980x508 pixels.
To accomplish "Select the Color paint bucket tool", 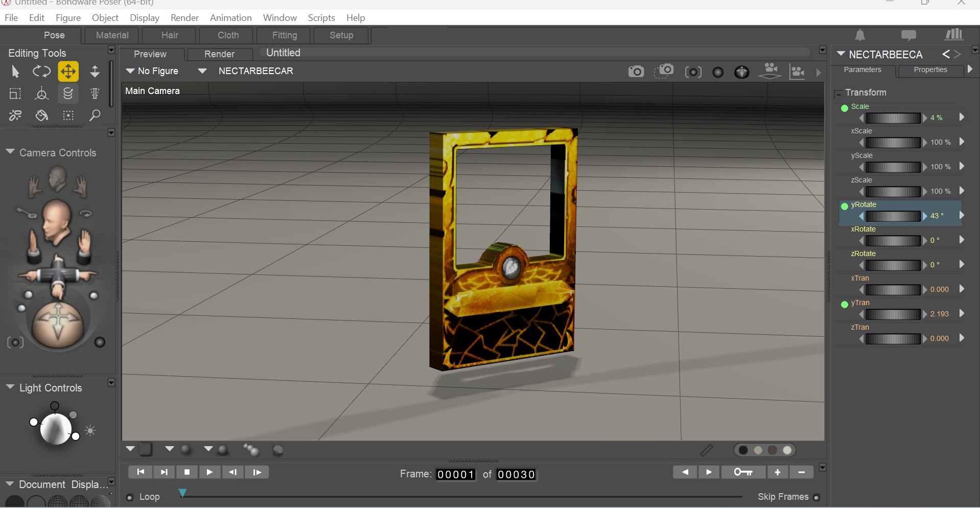I will (41, 116).
